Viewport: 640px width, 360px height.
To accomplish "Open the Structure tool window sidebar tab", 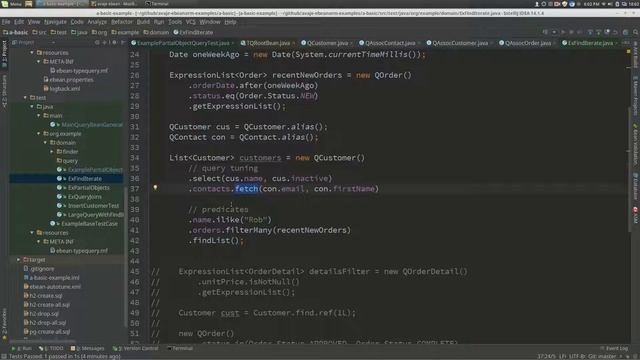I will (4, 91).
